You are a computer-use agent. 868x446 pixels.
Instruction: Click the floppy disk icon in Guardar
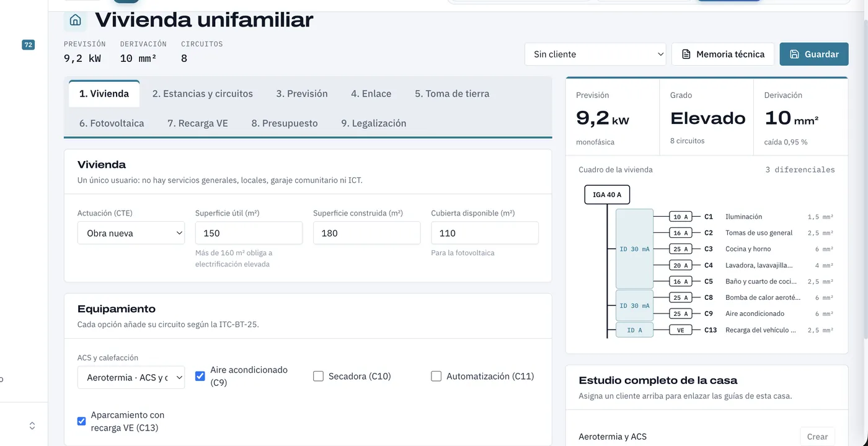click(794, 55)
